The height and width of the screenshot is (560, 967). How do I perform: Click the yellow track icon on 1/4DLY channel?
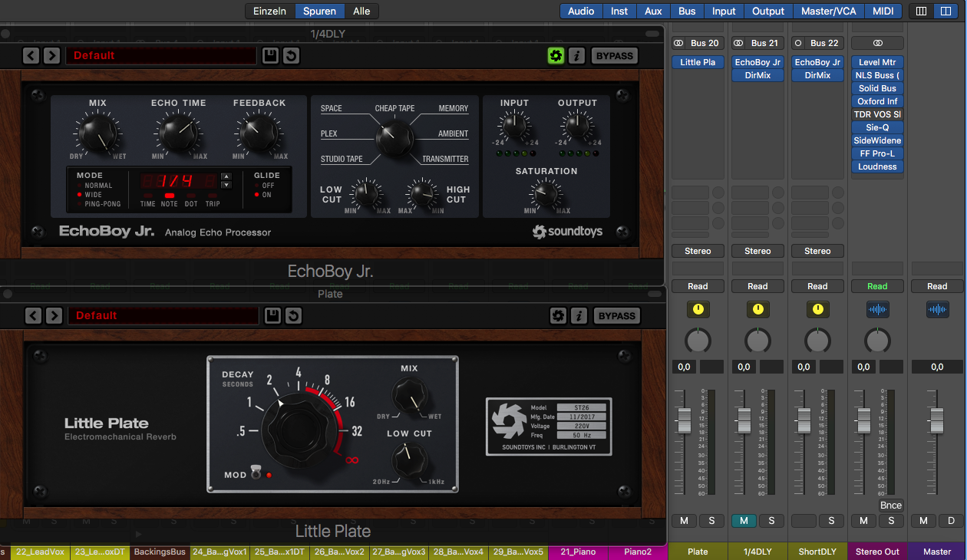(x=757, y=309)
